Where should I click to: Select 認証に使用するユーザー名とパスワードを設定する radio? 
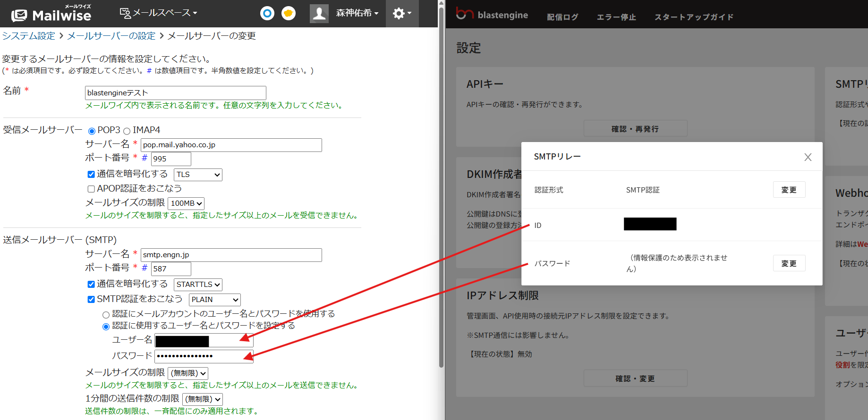pos(106,327)
